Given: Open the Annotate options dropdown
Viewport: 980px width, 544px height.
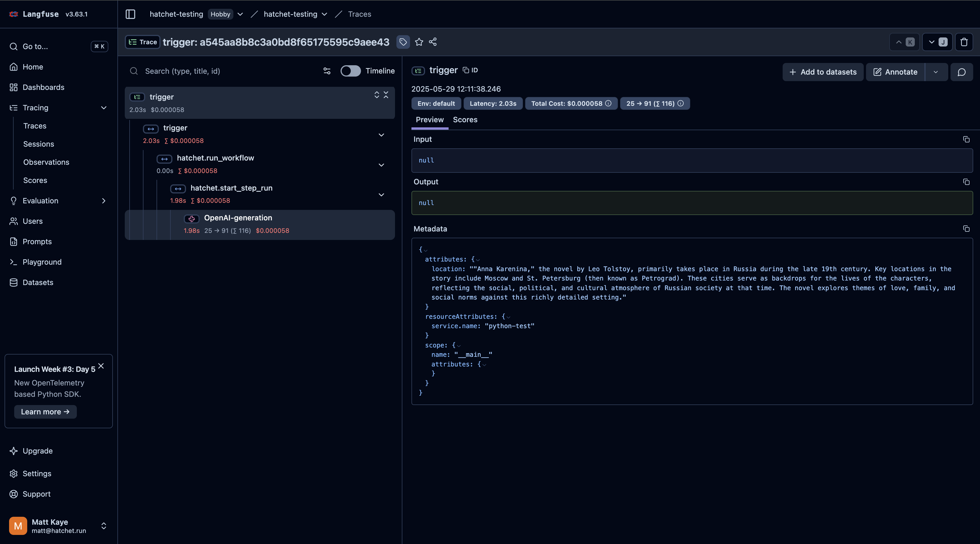Looking at the screenshot, I should [936, 72].
